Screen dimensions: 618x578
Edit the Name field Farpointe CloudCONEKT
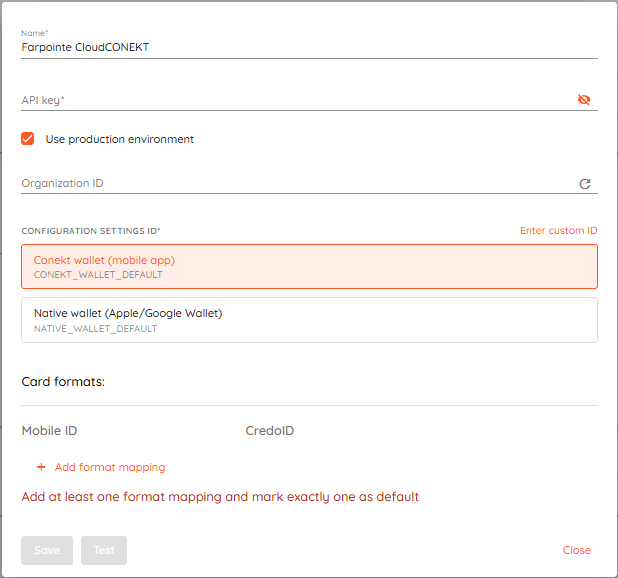[x=309, y=47]
